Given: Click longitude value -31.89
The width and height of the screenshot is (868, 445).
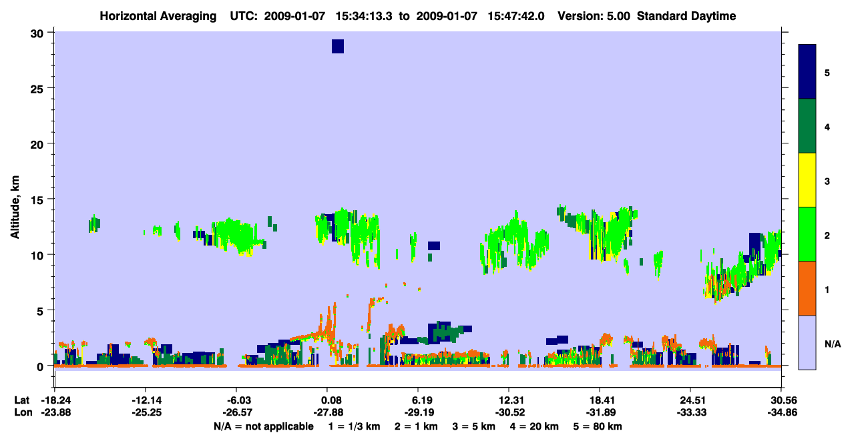Looking at the screenshot, I should click(x=600, y=412).
